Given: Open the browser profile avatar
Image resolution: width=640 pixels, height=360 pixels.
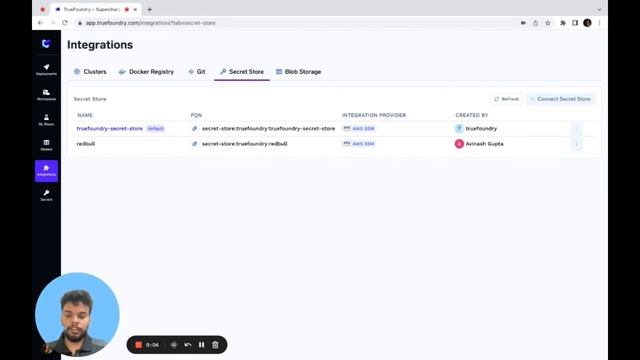Looking at the screenshot, I should pos(587,23).
